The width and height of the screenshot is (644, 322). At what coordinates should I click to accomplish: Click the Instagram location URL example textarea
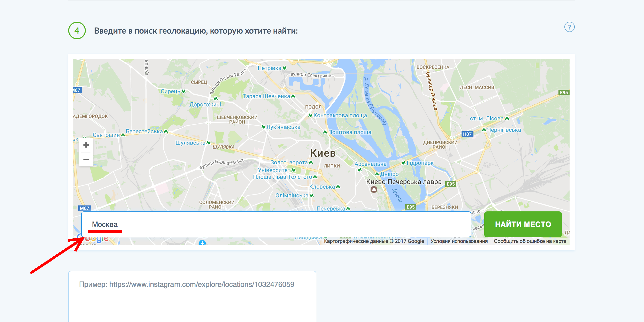pyautogui.click(x=192, y=297)
